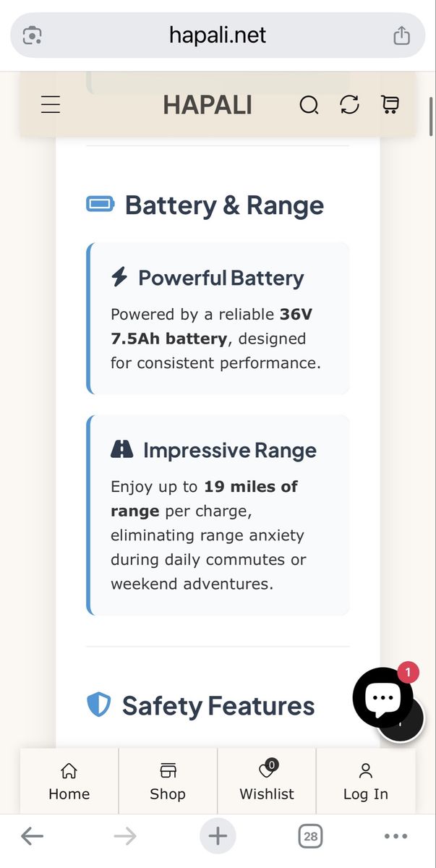Tap the browser forward arrow
436x868 pixels.
(125, 837)
